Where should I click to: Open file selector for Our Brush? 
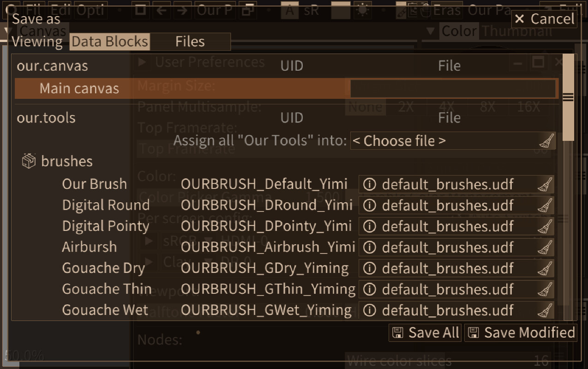(456, 184)
